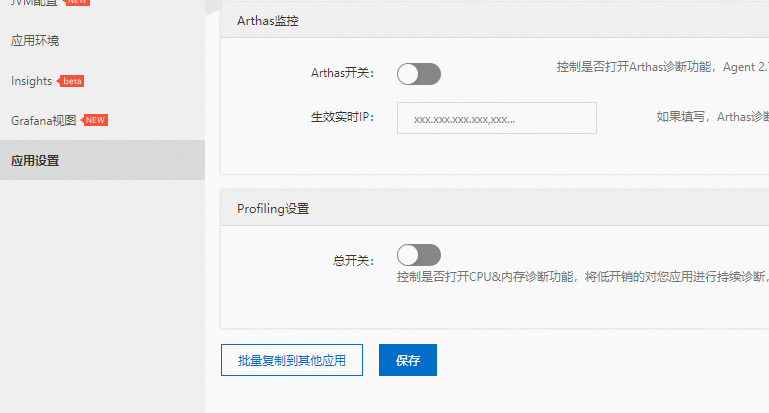Click the CPU&内存诊断功能 description text

coord(580,277)
